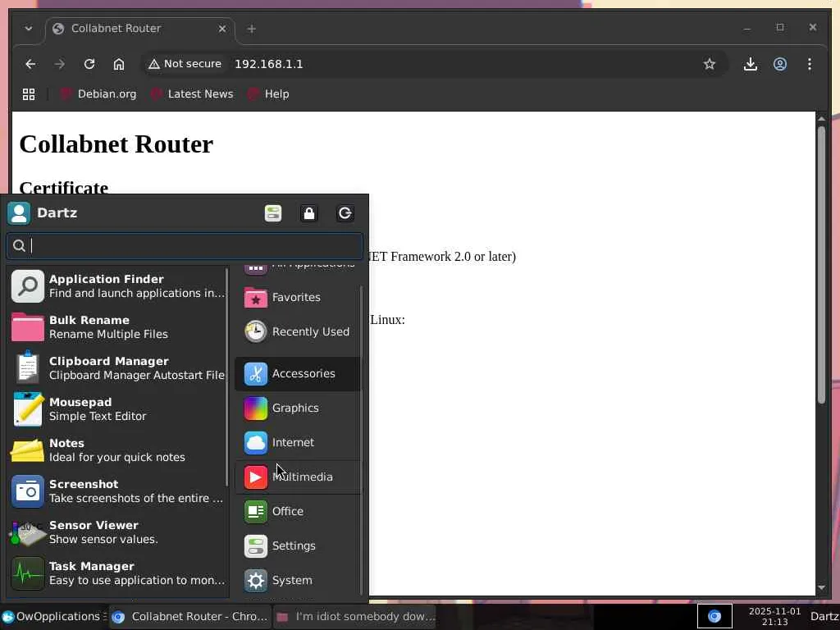Open Chrome three-dot menu

810,64
